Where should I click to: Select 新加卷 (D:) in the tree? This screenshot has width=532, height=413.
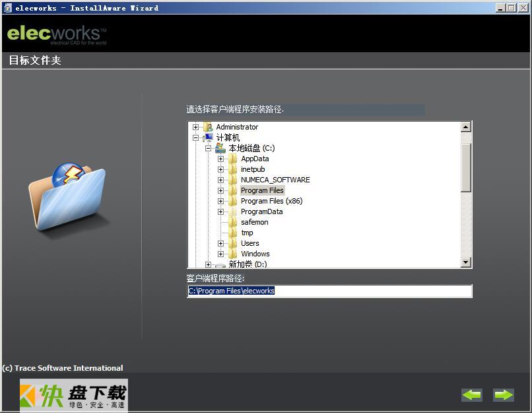click(248, 264)
